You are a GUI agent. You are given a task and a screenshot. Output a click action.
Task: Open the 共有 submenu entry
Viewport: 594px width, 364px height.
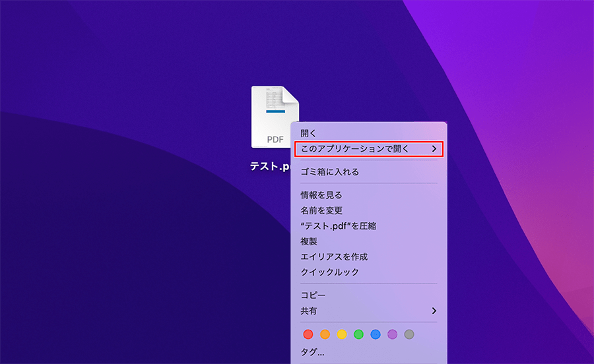click(x=368, y=311)
